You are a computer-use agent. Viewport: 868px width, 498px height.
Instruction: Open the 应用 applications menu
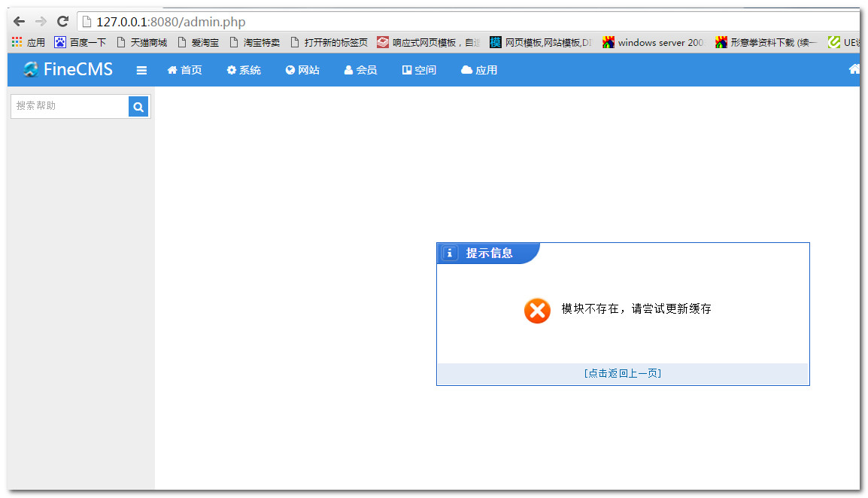[x=479, y=70]
